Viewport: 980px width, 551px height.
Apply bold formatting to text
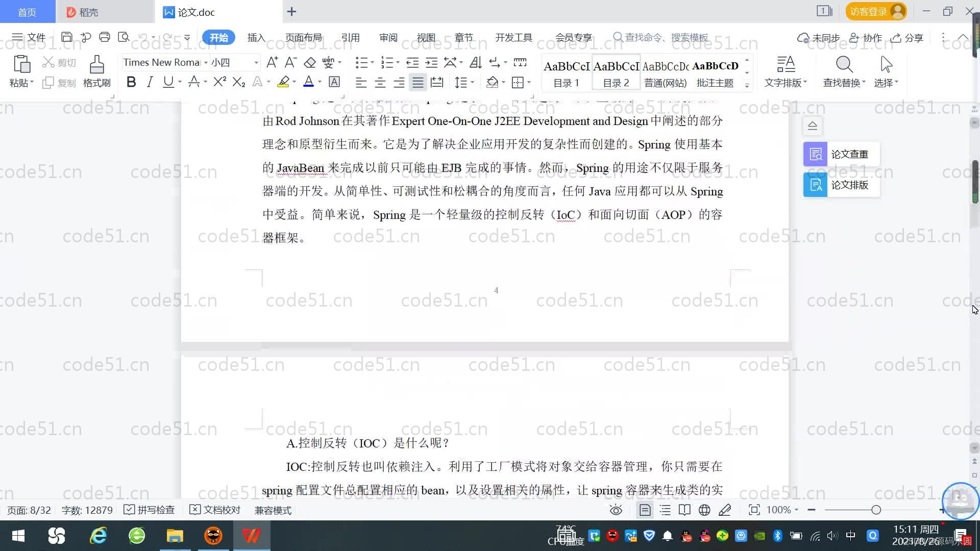tap(131, 82)
